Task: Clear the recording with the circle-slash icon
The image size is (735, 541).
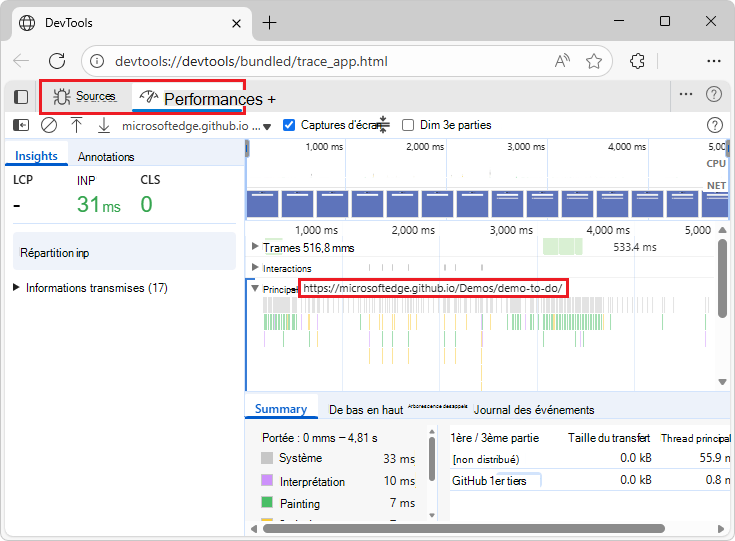Action: [x=49, y=125]
